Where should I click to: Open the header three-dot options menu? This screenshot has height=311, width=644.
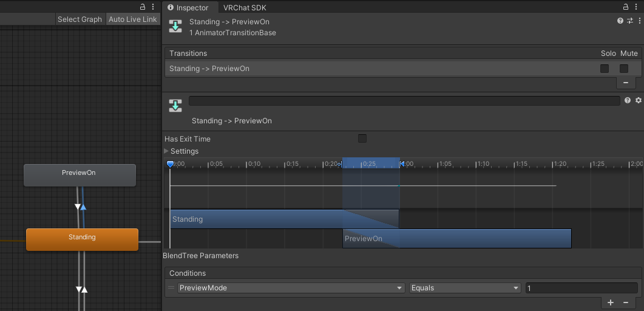640,21
